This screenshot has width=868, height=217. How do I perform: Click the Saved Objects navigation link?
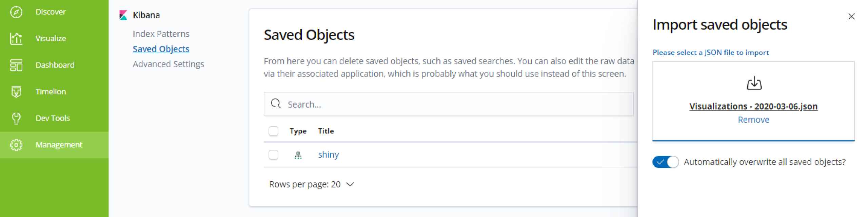click(161, 49)
